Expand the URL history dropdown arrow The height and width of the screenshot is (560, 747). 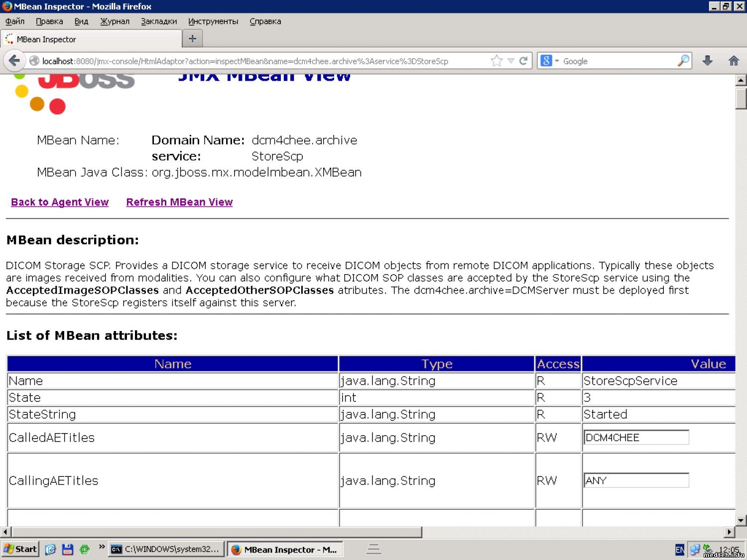510,61
